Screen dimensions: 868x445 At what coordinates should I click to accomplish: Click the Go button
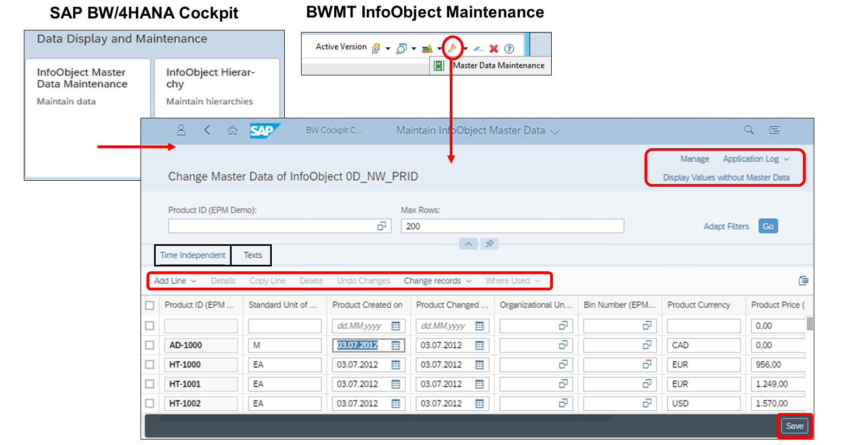(x=768, y=226)
